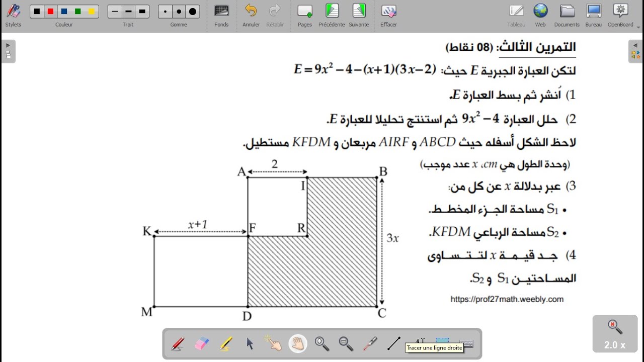Click the prof27math.weebly.com URL text
The image size is (644, 362).
[x=507, y=299]
